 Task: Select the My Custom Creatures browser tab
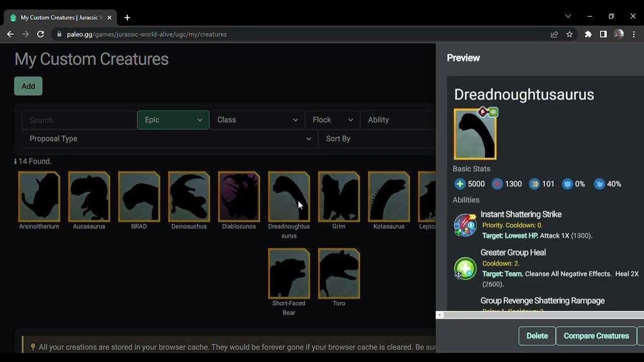[60, 18]
